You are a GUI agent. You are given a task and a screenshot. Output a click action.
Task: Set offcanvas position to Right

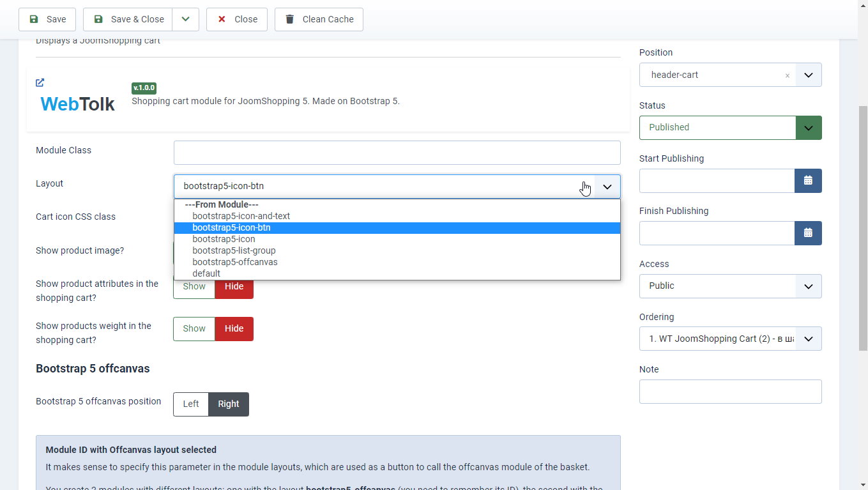229,404
